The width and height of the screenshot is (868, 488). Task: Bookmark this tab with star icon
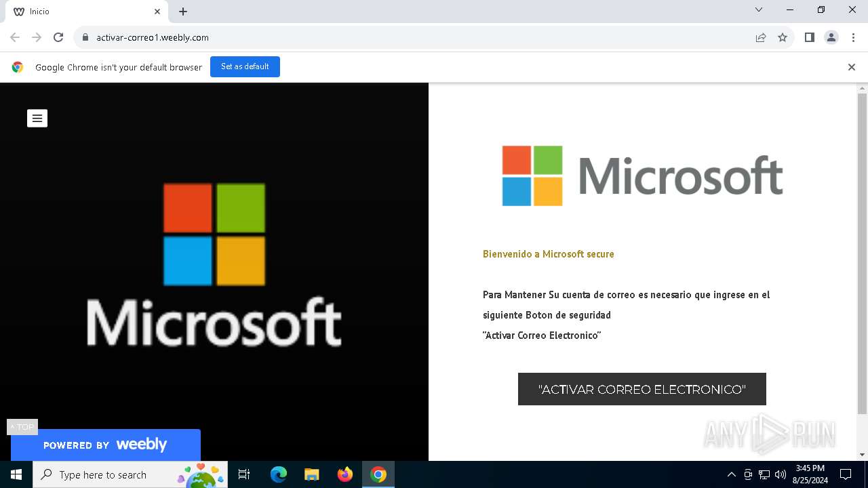pyautogui.click(x=783, y=37)
